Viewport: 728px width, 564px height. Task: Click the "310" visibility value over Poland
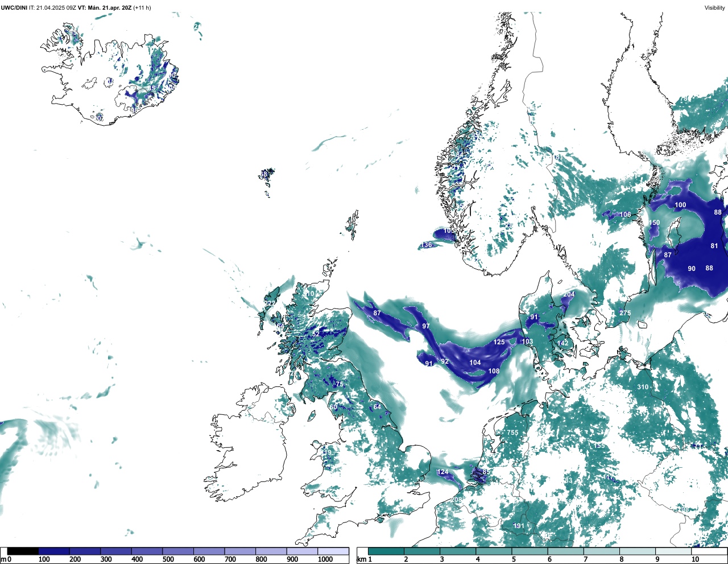pyautogui.click(x=643, y=387)
